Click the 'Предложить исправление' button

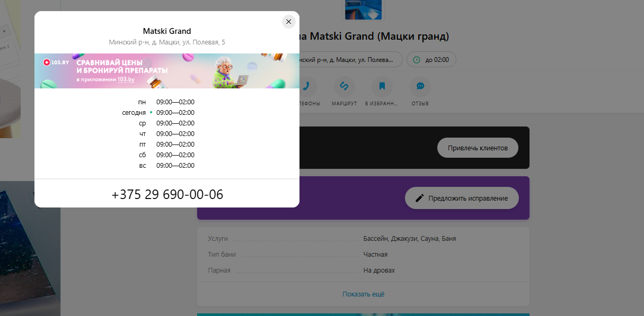pyautogui.click(x=462, y=198)
